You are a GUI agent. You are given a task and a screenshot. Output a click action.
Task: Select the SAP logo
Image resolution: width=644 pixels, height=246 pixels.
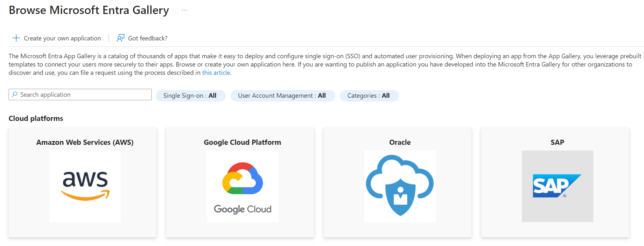coord(557,186)
